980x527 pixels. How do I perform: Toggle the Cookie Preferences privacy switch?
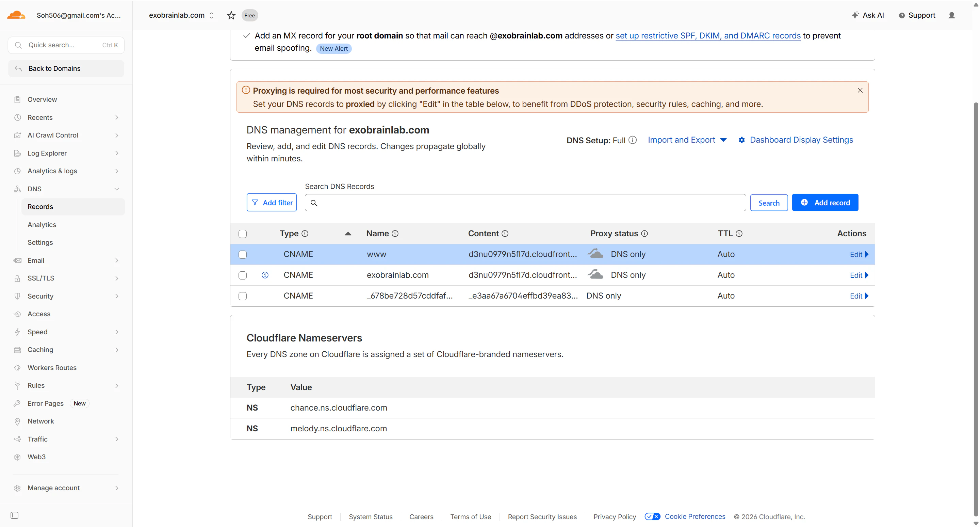(x=652, y=516)
